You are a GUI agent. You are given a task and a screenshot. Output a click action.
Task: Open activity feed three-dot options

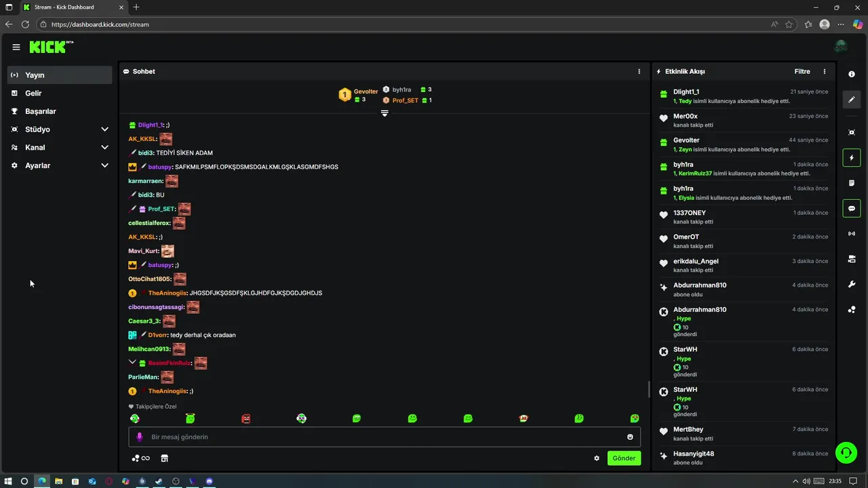[825, 71]
